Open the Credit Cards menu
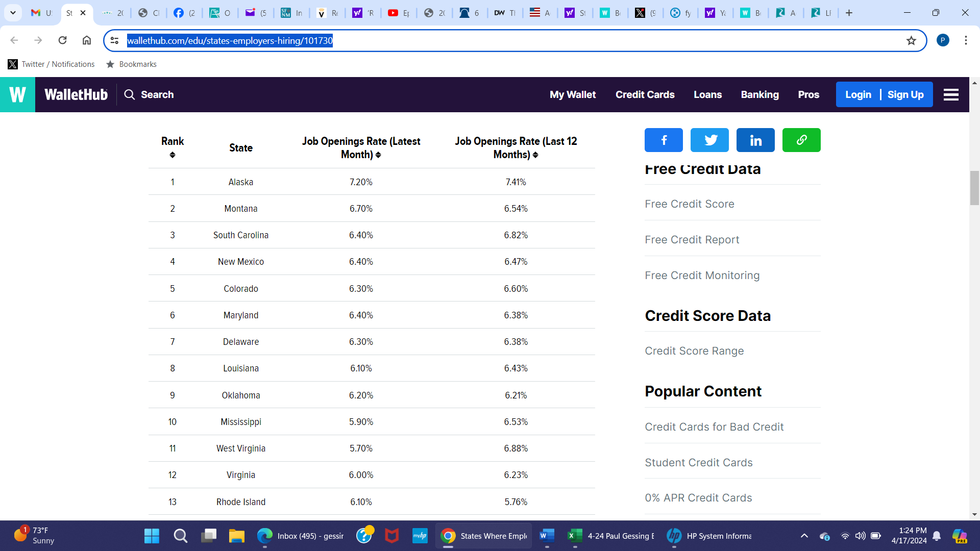 645,94
